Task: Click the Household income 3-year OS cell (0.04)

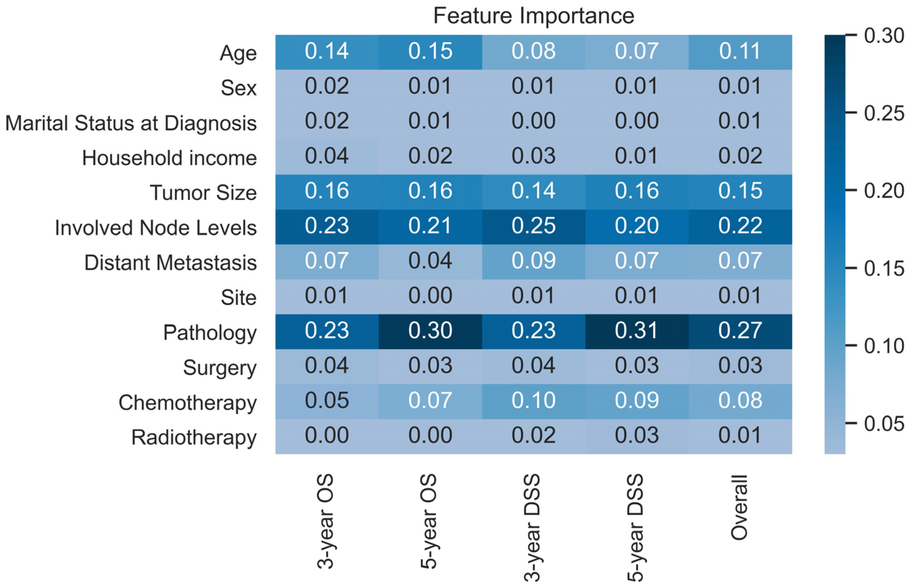Action: tap(327, 156)
